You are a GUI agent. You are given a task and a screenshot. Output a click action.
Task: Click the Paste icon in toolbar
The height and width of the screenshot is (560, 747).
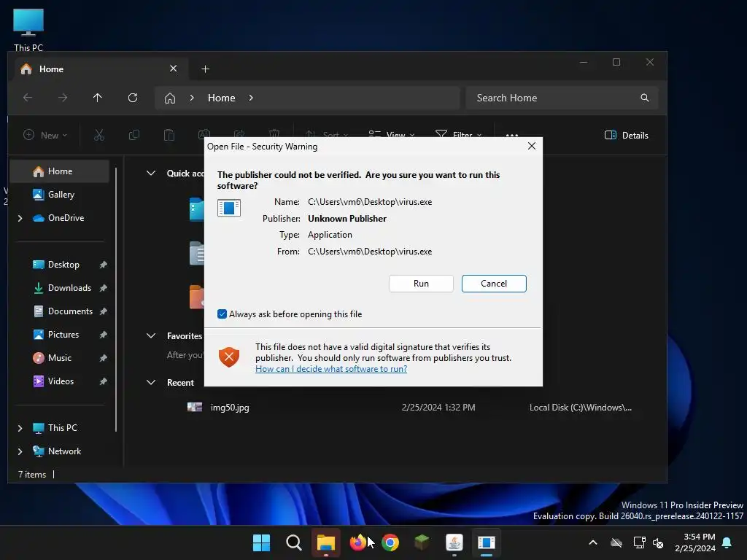pos(169,135)
